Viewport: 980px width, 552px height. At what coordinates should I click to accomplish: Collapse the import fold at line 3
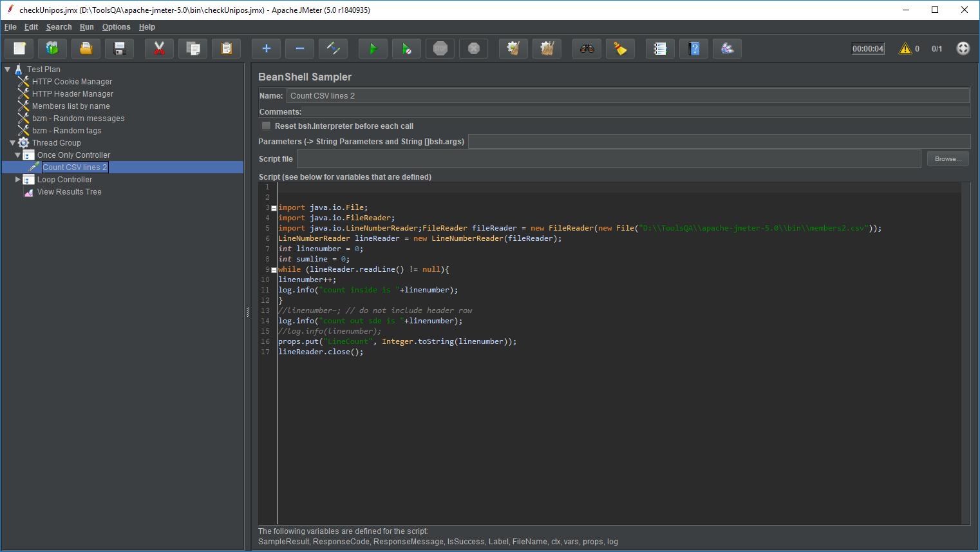point(274,208)
